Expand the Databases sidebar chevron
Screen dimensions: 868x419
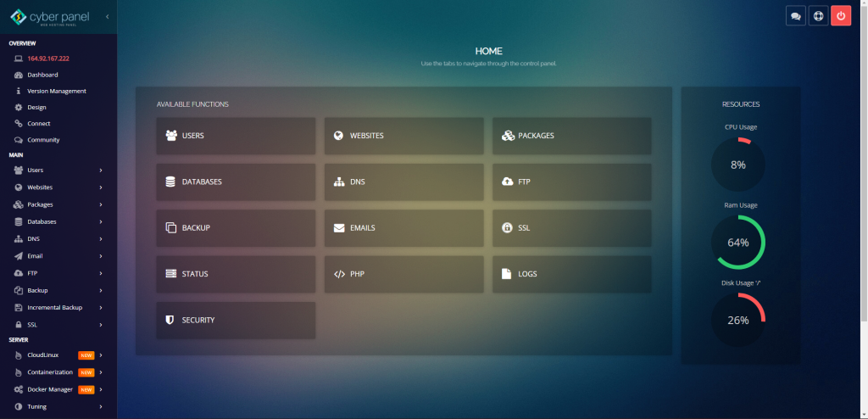(x=100, y=221)
